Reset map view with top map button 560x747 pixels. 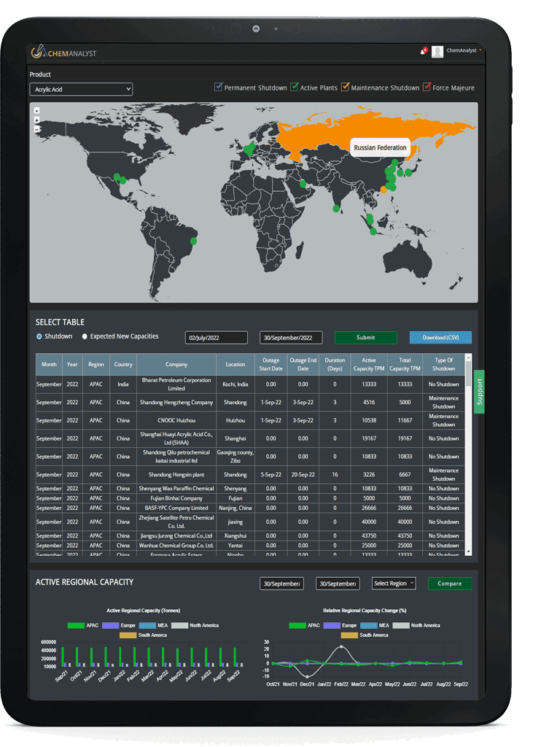point(37,111)
